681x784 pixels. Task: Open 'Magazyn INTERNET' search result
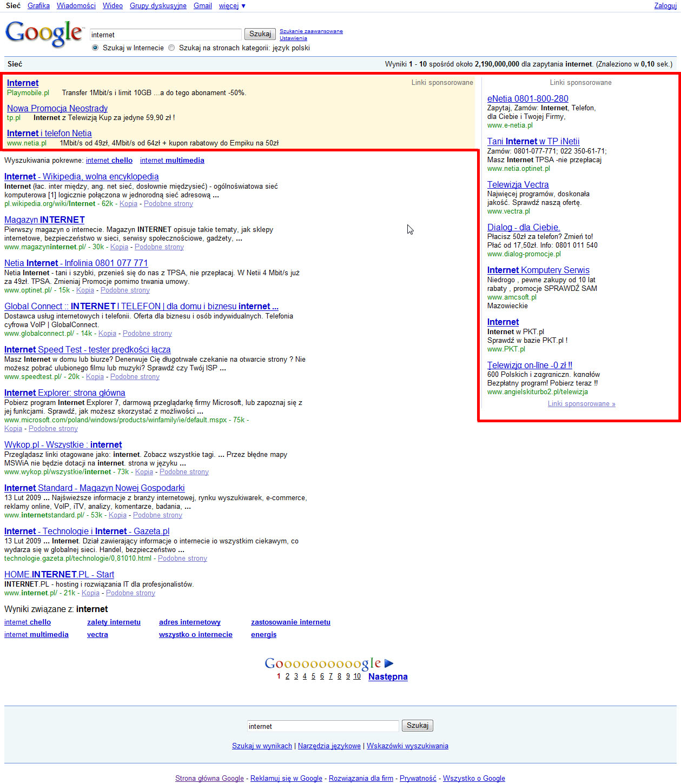(x=44, y=220)
